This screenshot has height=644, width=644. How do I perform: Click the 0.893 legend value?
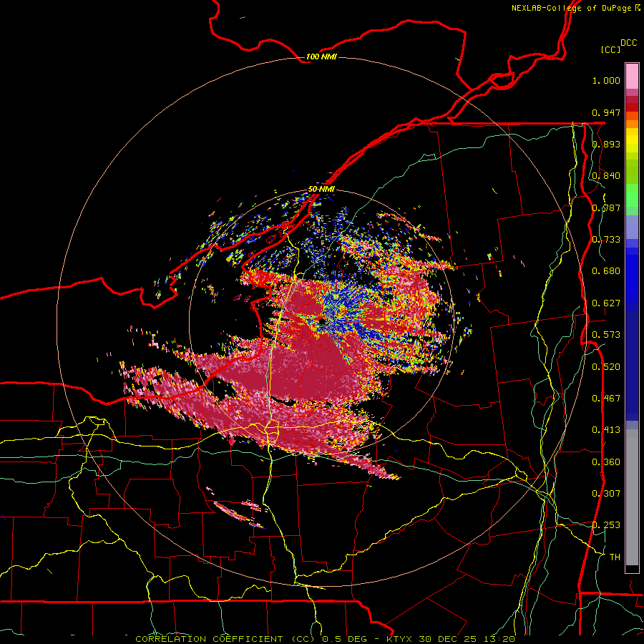[x=606, y=144]
